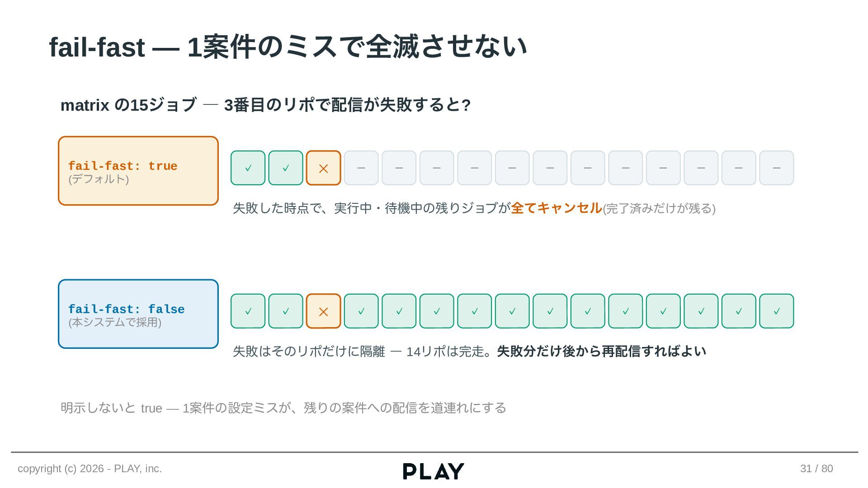Image resolution: width=868 pixels, height=488 pixels.
Task: Click the orange 全てキャンセル text
Action: tap(556, 208)
